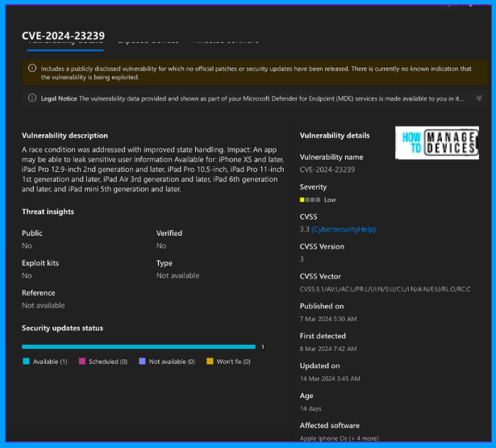Click the First detected date 8 Mar 2024
496x448 pixels.
tap(328, 349)
